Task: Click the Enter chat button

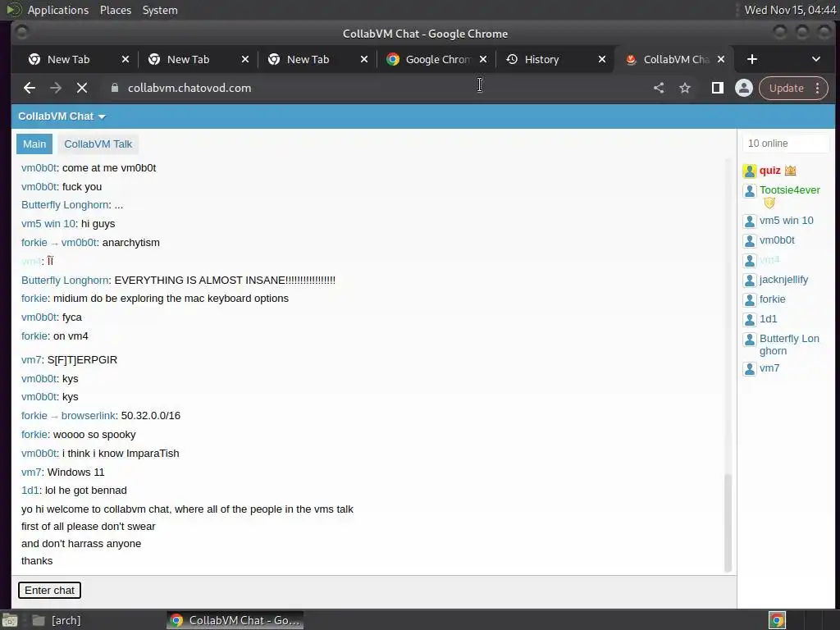Action: 49,591
